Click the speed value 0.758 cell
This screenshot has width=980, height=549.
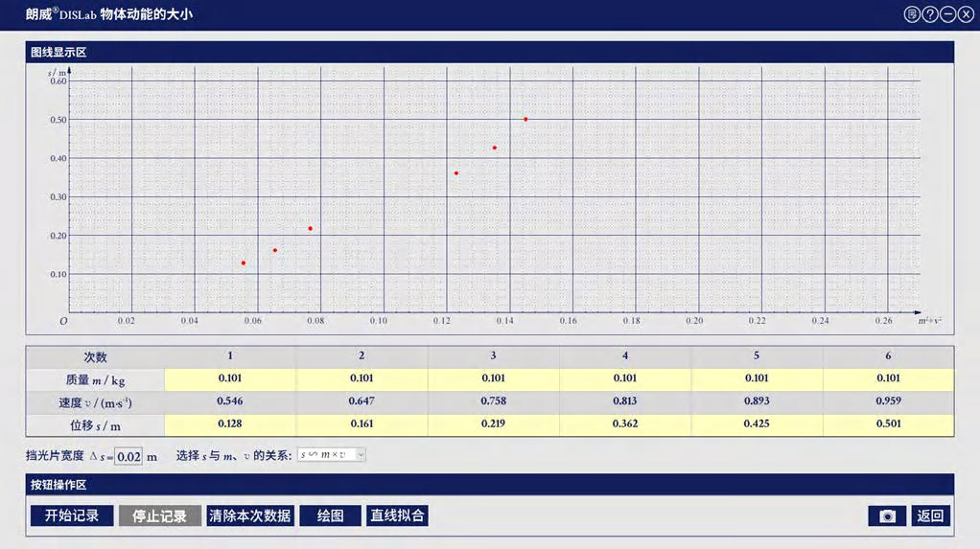[x=493, y=401]
